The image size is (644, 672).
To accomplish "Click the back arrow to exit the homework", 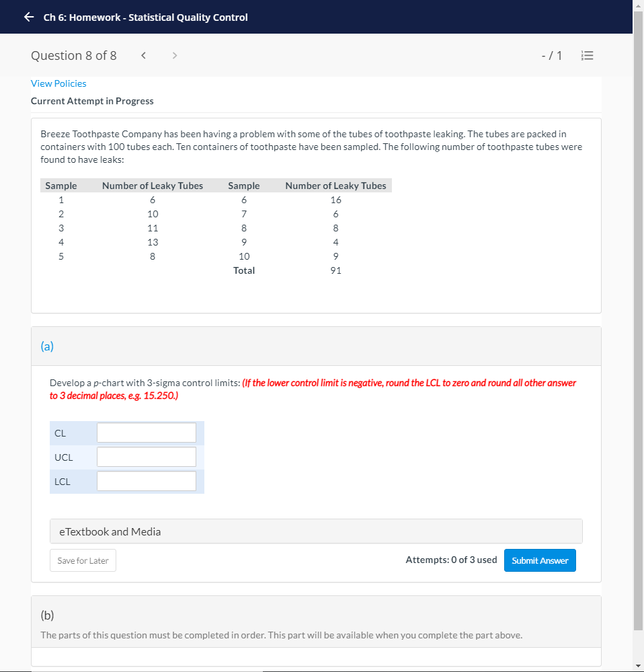I will click(x=28, y=17).
